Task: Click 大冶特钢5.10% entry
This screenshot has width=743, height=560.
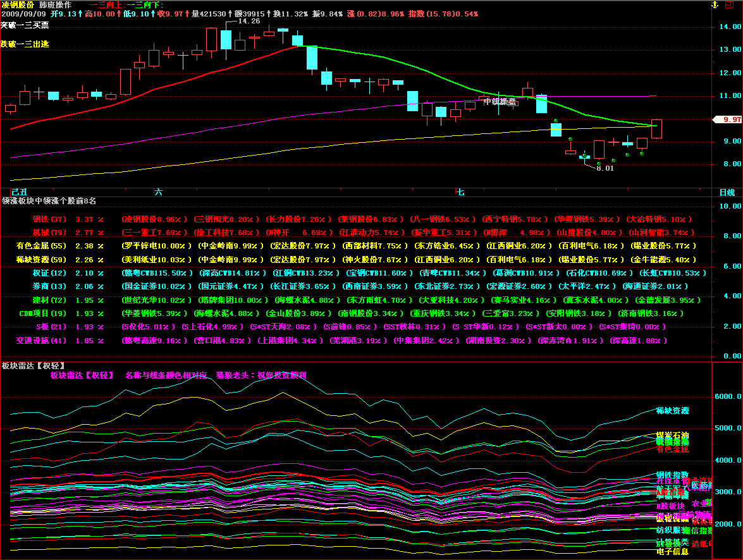Action: [x=659, y=219]
